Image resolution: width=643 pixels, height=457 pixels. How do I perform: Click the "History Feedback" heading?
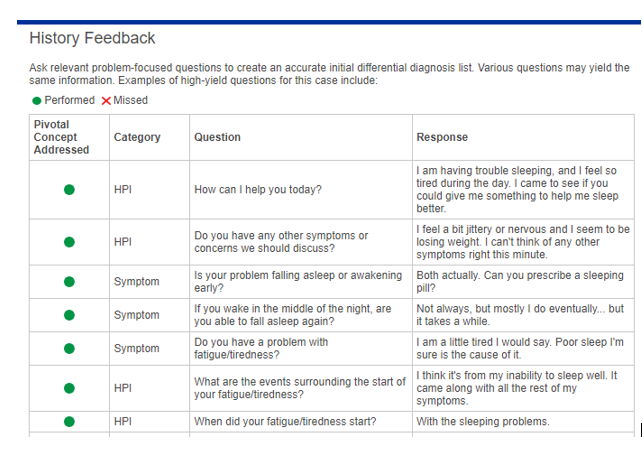coord(92,38)
